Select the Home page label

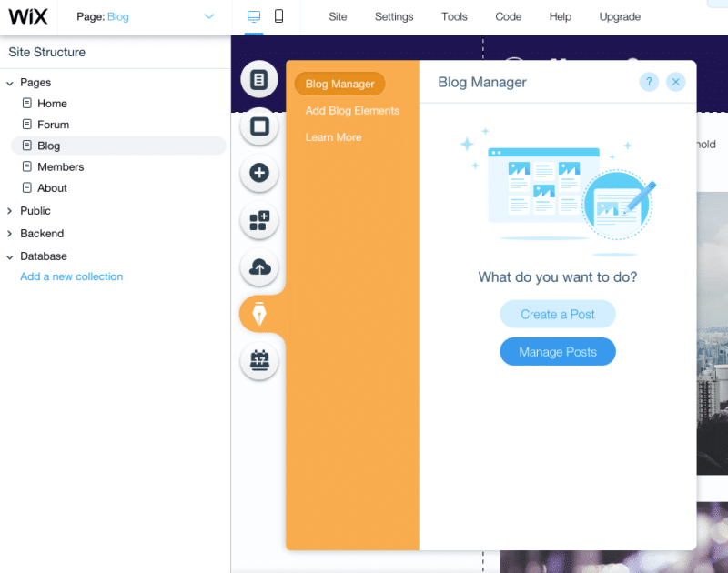tap(52, 104)
